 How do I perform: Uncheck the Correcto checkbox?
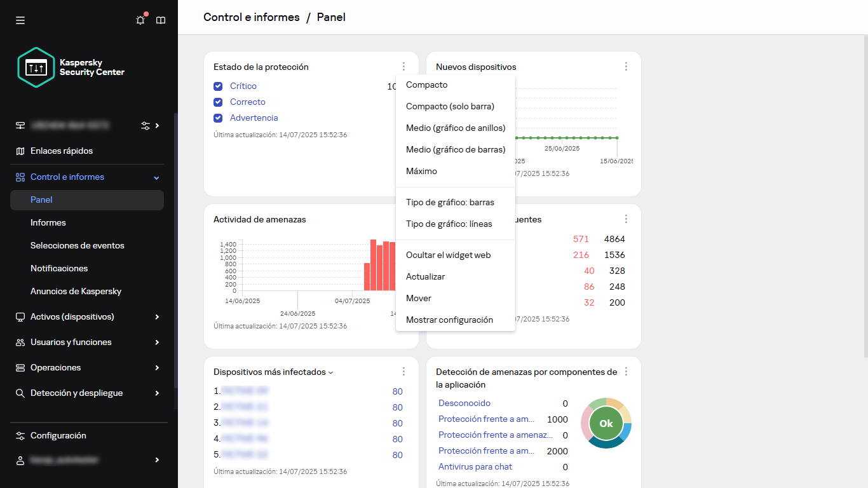(x=218, y=102)
